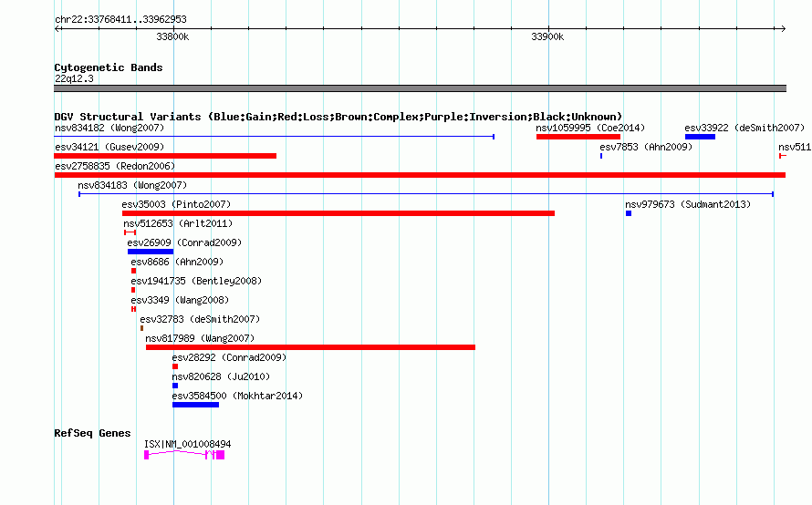Click the 33800k ruler label
Screen dimensions: 812x505
click(172, 36)
